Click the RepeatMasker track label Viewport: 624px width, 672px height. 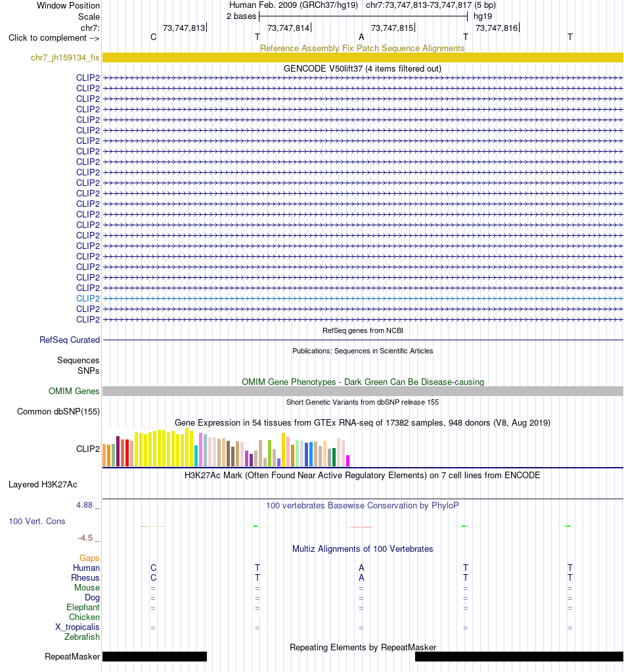coord(72,657)
